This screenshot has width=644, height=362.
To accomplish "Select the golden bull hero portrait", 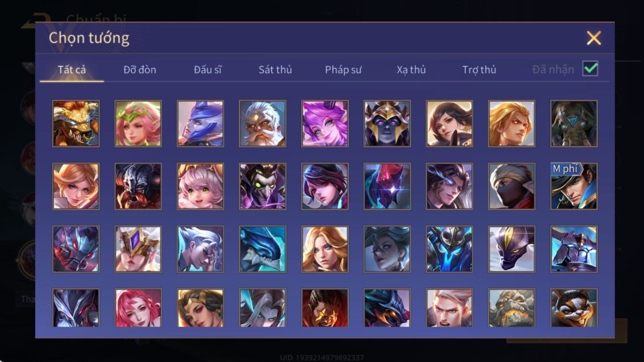I will (x=76, y=124).
